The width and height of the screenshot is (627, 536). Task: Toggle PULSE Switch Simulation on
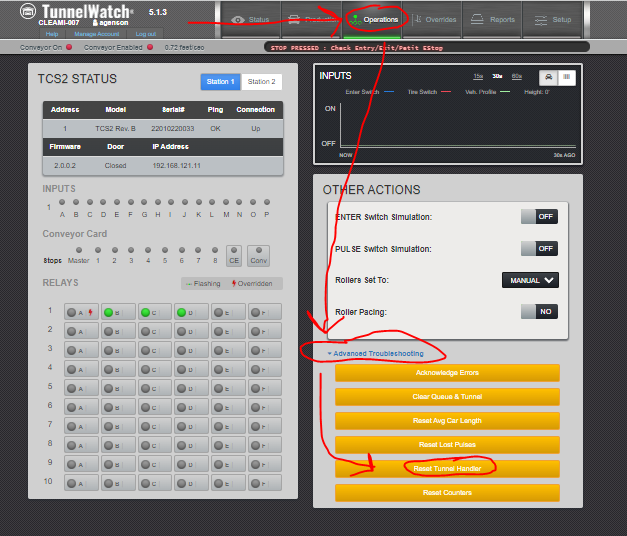[539, 248]
